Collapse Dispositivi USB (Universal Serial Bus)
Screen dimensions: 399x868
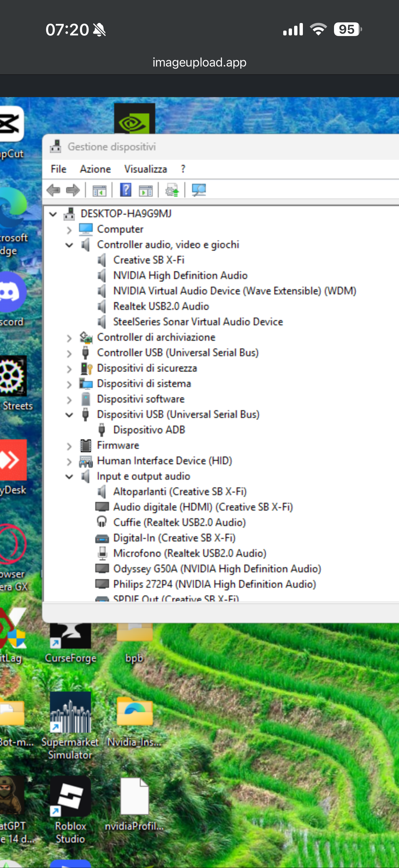[x=69, y=415]
